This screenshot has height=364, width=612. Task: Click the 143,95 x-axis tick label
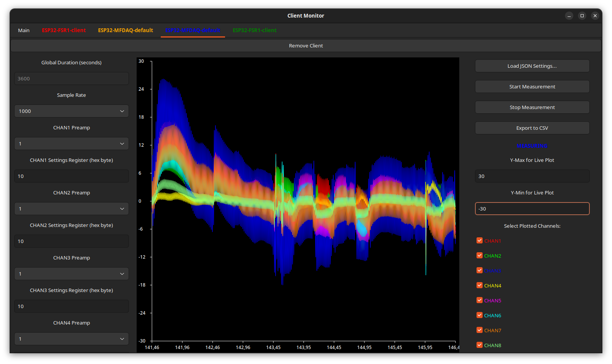[x=304, y=348]
